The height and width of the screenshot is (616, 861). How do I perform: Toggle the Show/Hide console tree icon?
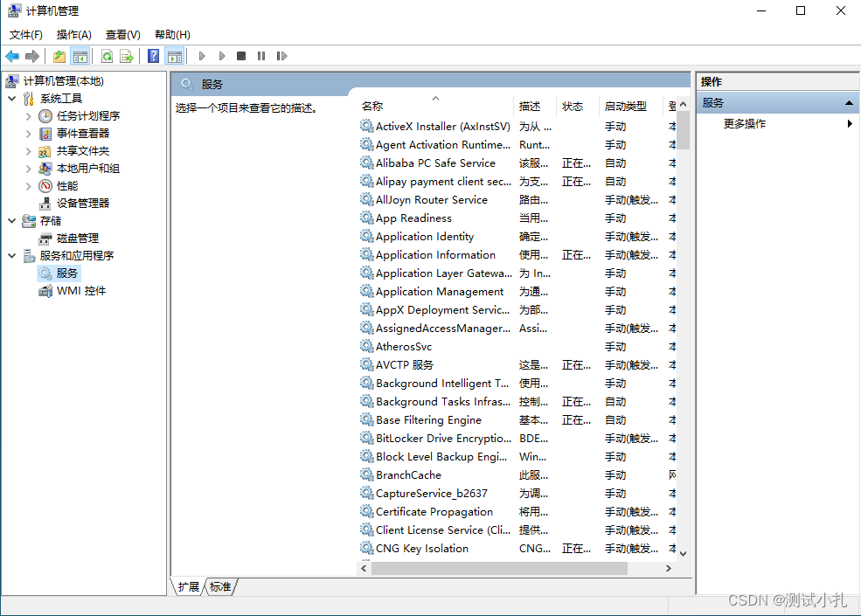[x=80, y=56]
